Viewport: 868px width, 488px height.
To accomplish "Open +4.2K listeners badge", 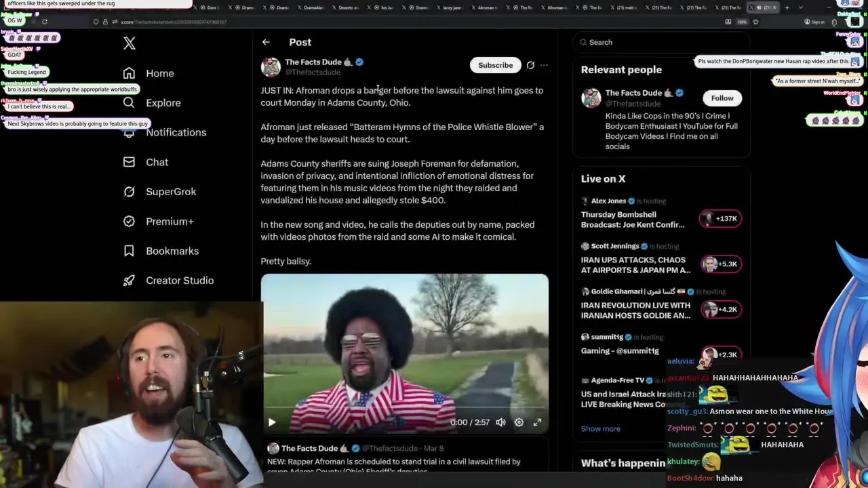I will pyautogui.click(x=720, y=309).
